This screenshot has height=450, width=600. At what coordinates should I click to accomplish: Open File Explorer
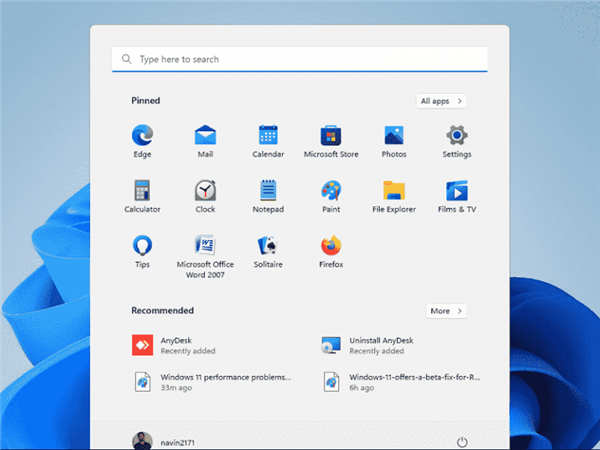coord(394,191)
